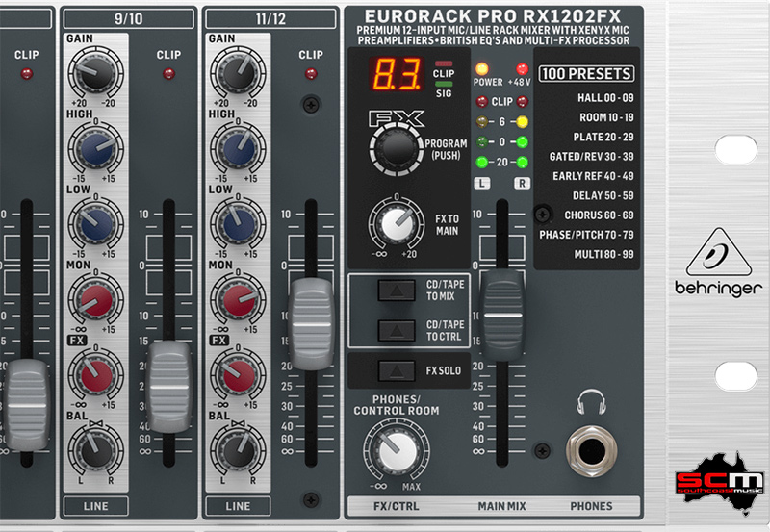
Task: Click the R meter label
Action: pos(522,184)
